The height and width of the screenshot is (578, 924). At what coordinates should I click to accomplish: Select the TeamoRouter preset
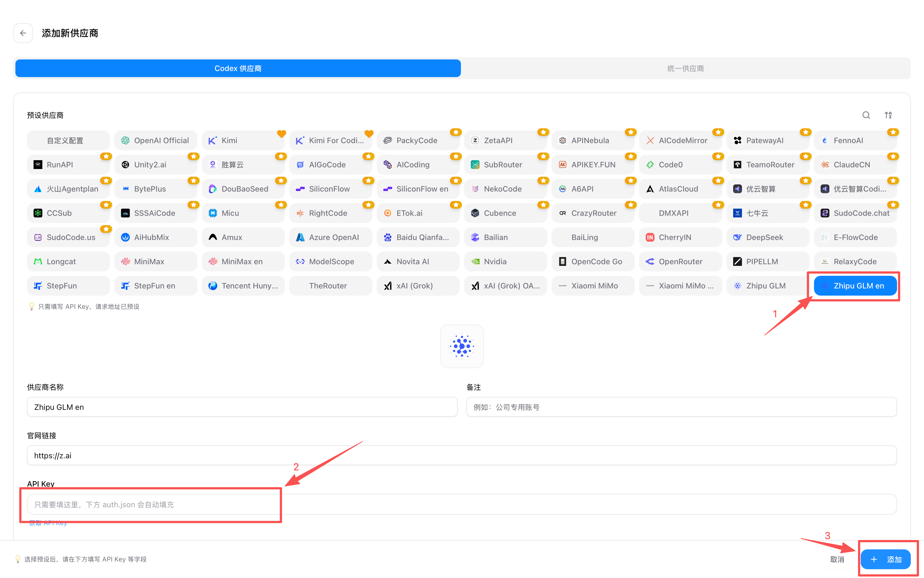pyautogui.click(x=768, y=165)
